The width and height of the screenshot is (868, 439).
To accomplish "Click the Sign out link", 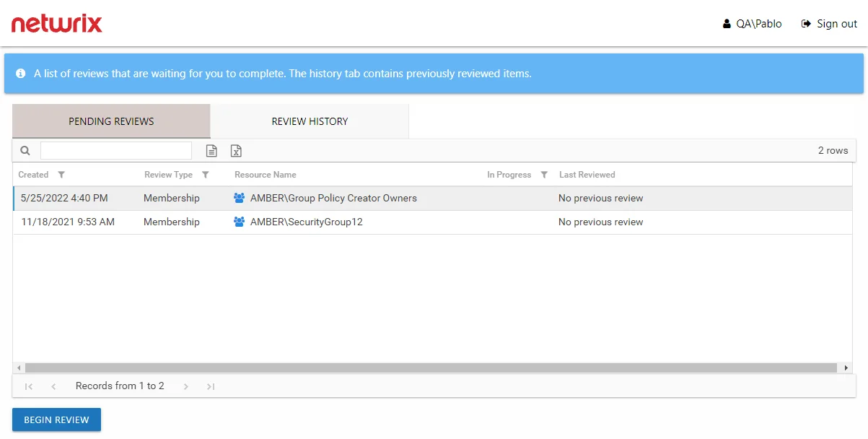I will [837, 24].
